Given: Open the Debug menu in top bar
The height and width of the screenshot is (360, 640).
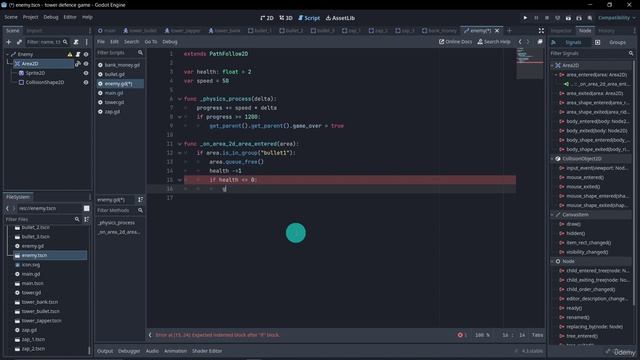Looking at the screenshot, I should point(51,17).
